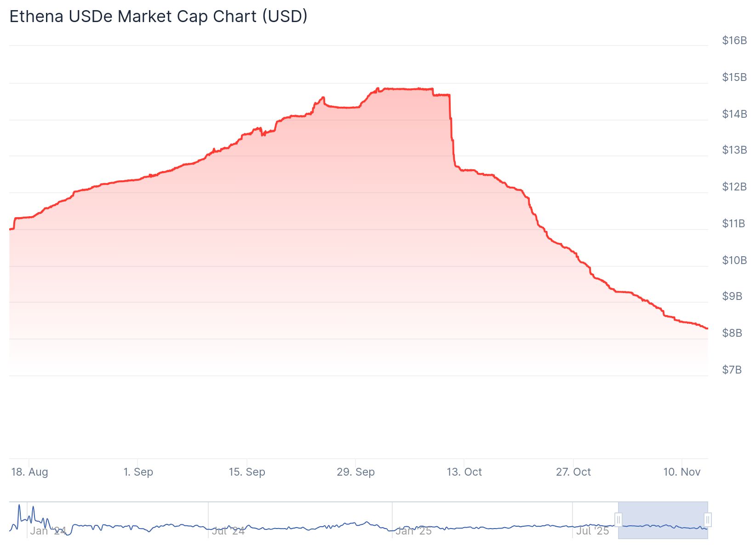Click the left range navigator handle
Viewport: 756px width, 552px height.
pyautogui.click(x=619, y=520)
